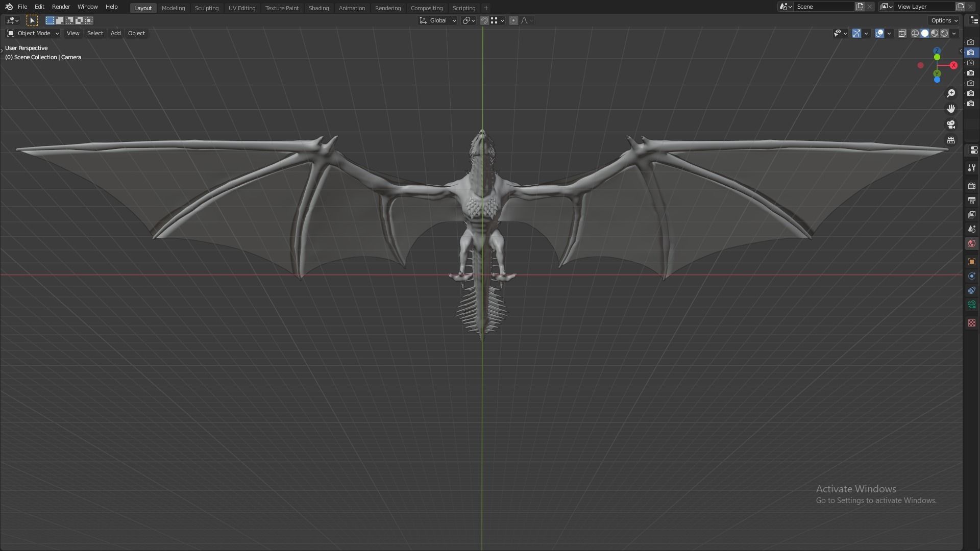
Task: Create a new scene with copy icon
Action: pos(860,7)
